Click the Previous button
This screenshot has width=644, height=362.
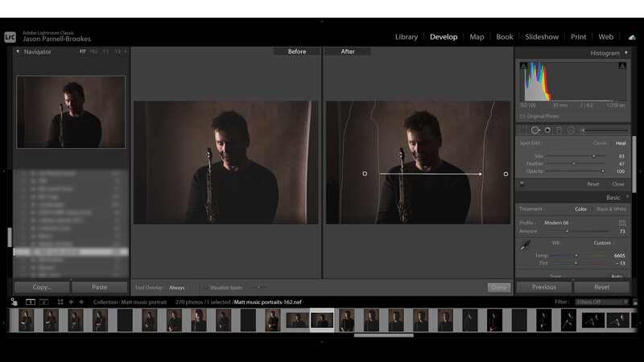[544, 287]
